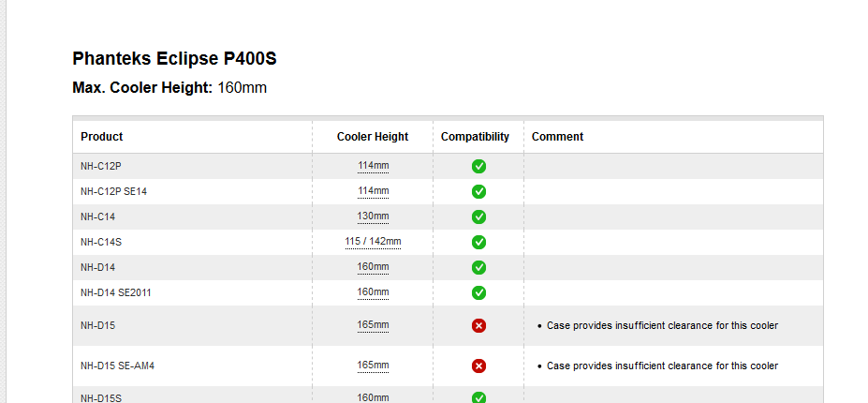Click the Comment column header
The image size is (868, 403).
[557, 137]
